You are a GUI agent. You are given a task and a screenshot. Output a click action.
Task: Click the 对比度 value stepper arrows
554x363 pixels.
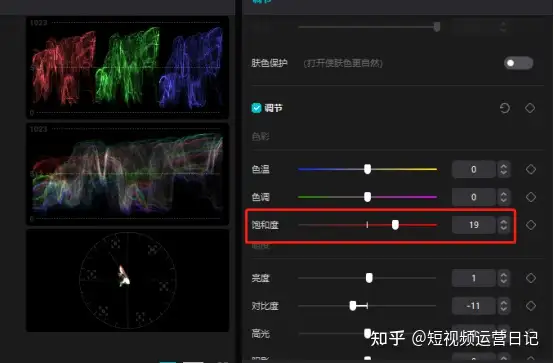pyautogui.click(x=503, y=306)
